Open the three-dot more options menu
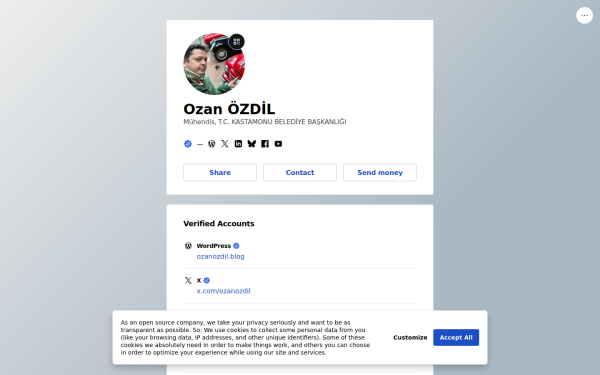Screen dimensions: 600x375 tap(584, 16)
